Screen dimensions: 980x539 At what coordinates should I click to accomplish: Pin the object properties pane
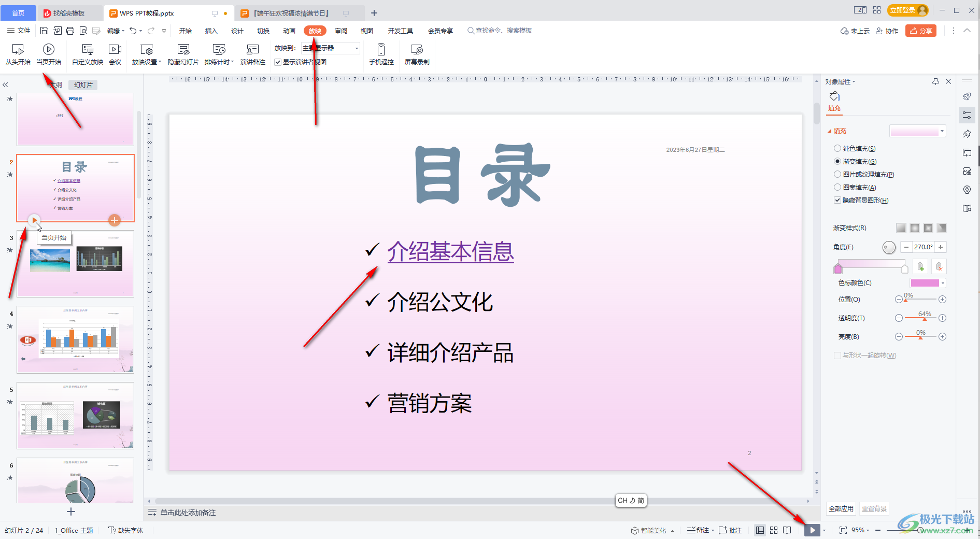tap(935, 81)
